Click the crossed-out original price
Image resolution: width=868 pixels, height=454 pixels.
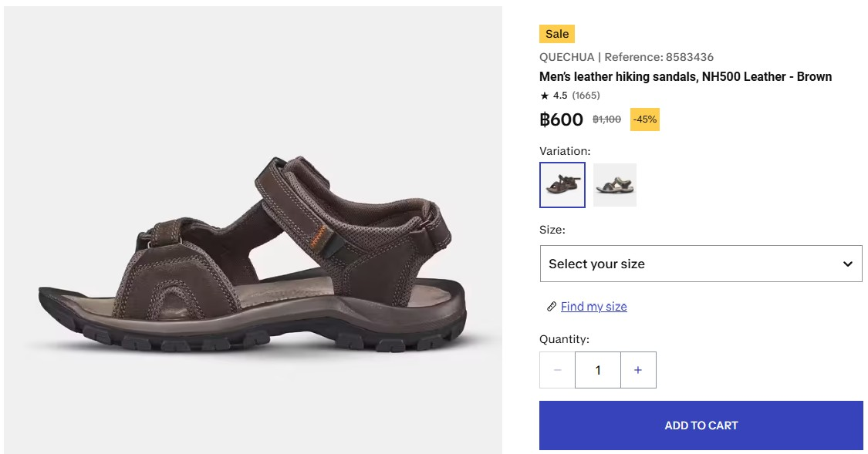[606, 119]
